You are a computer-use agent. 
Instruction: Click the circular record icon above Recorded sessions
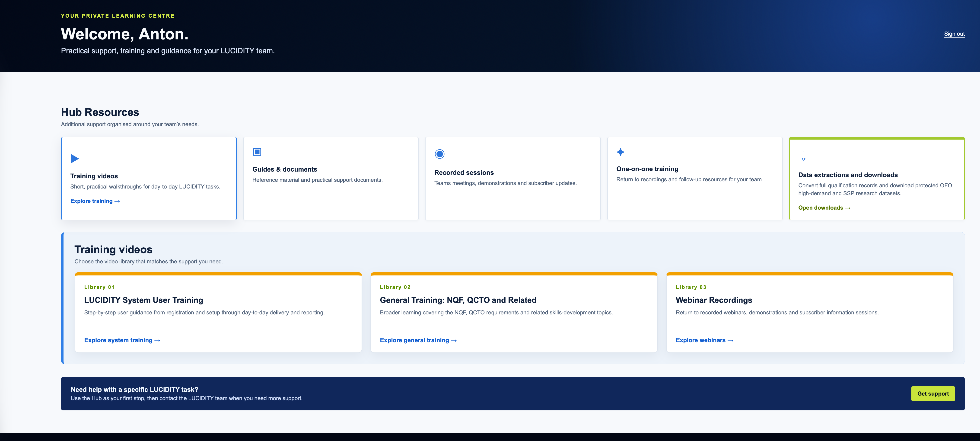[x=439, y=154]
